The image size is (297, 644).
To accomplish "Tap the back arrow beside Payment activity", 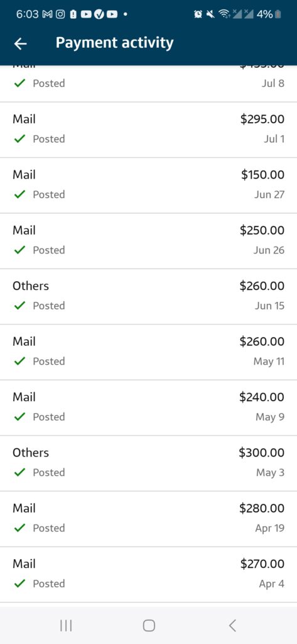I will (20, 43).
